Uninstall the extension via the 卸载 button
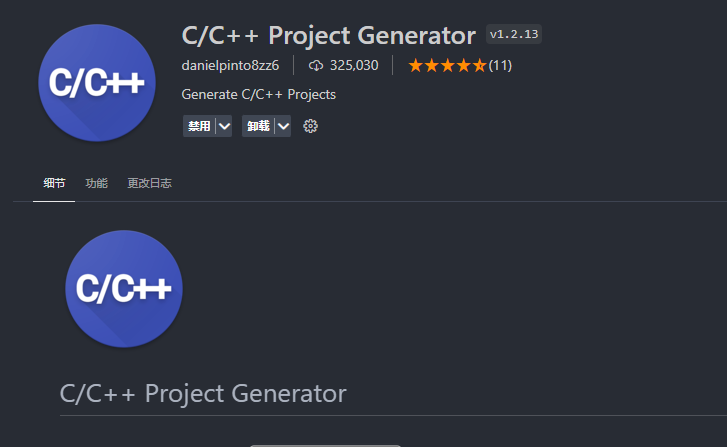 [258, 126]
